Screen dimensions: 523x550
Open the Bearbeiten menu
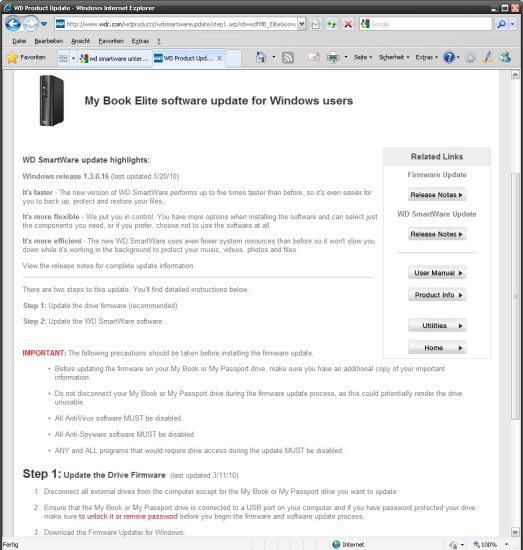(x=49, y=41)
